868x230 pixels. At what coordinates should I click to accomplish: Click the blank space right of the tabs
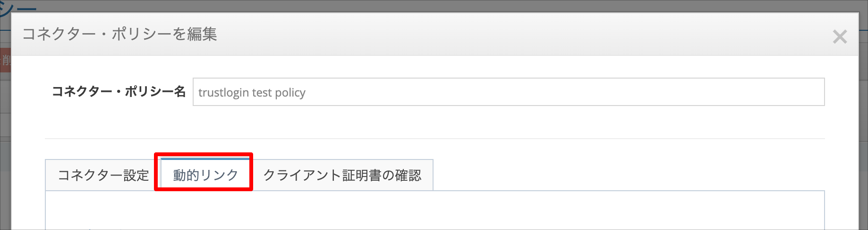click(x=628, y=175)
